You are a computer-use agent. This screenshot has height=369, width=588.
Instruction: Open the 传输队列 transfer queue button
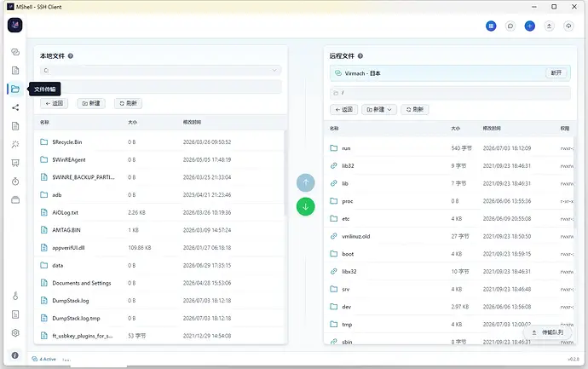(x=548, y=332)
